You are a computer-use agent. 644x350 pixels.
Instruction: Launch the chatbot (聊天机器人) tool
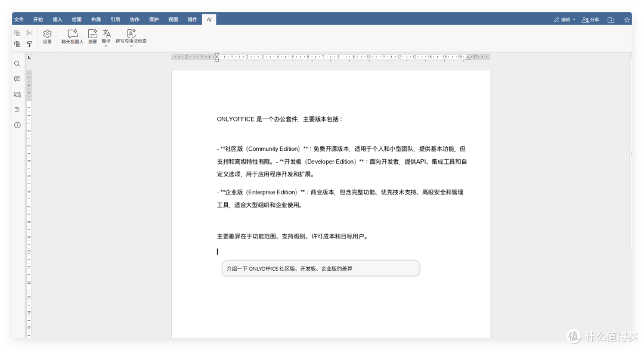(x=72, y=37)
